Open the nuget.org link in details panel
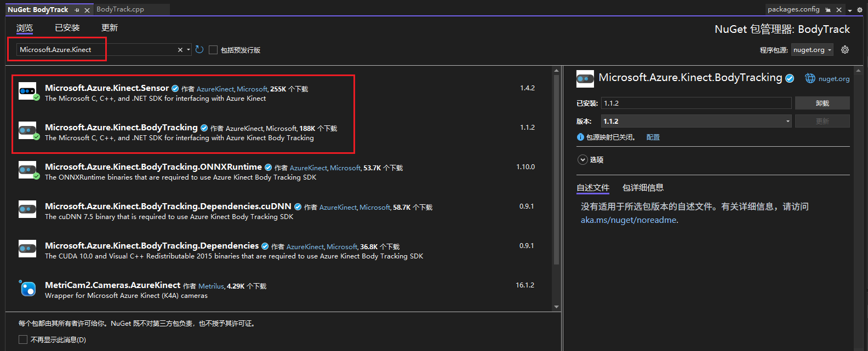The image size is (868, 351). 834,79
